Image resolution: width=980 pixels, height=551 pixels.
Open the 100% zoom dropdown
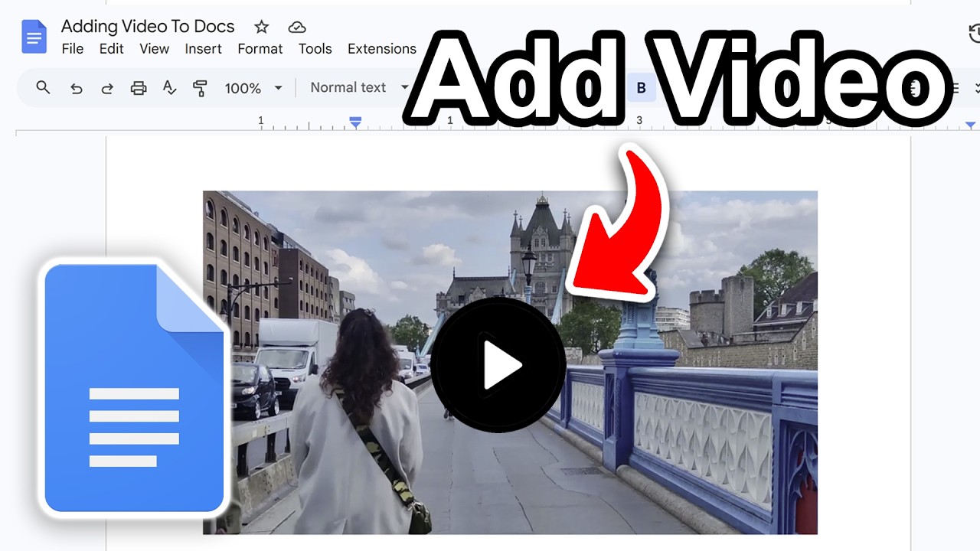(254, 88)
